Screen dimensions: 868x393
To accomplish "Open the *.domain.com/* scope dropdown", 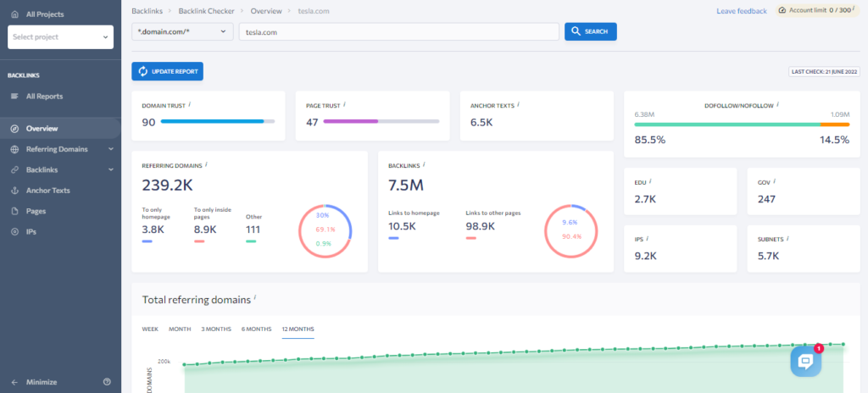I will [x=183, y=31].
